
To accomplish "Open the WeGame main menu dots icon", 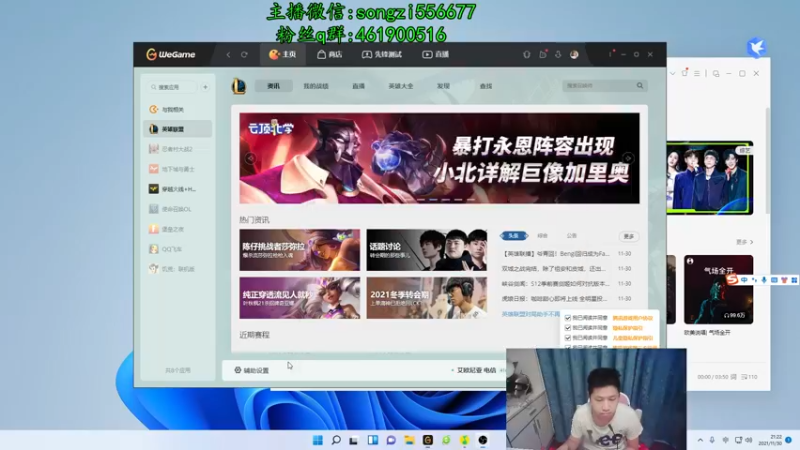I will click(610, 54).
